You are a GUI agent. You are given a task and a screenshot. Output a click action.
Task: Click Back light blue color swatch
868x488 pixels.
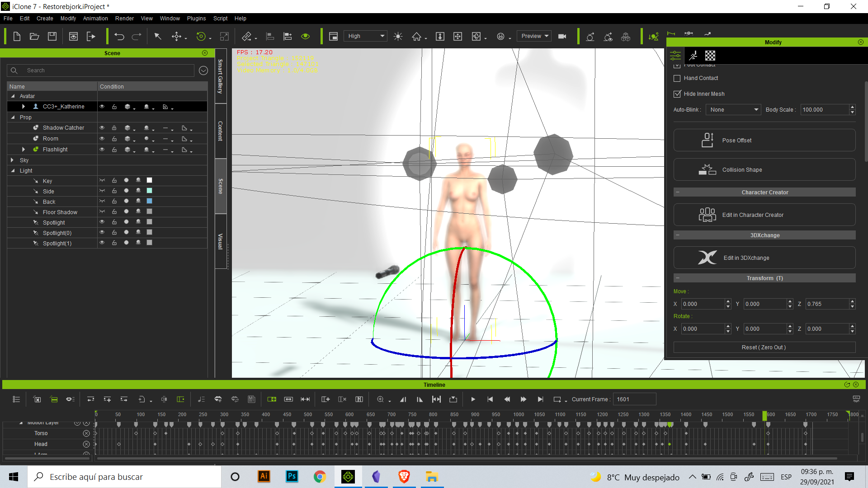click(150, 201)
